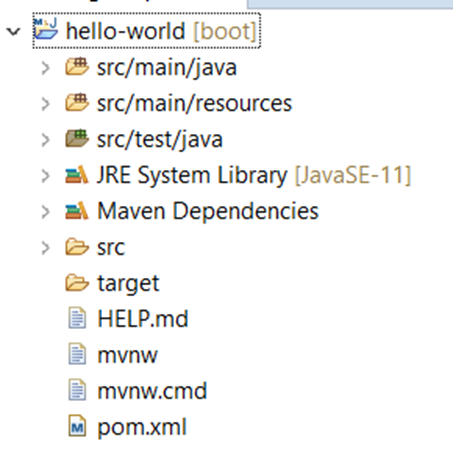Click the HELP.md file icon
The height and width of the screenshot is (463, 453).
[x=77, y=318]
